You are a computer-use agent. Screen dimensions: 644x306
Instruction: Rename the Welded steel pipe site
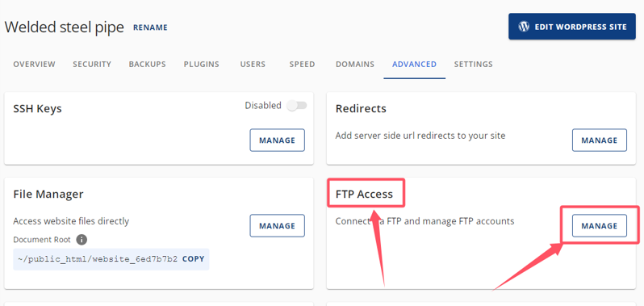150,27
